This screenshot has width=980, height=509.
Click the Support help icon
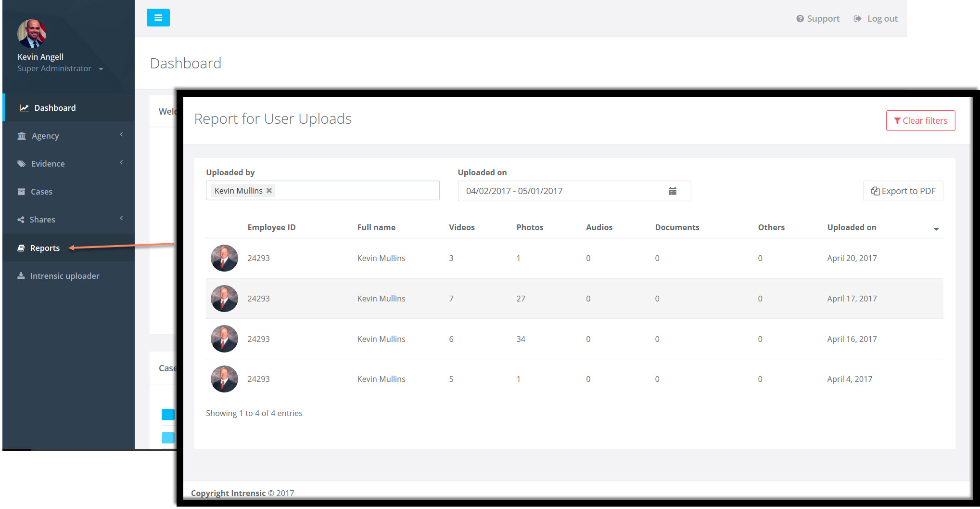[800, 19]
